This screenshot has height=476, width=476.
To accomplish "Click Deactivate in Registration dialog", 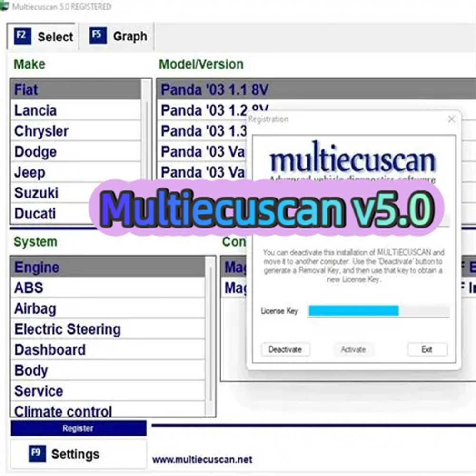I will click(x=285, y=349).
